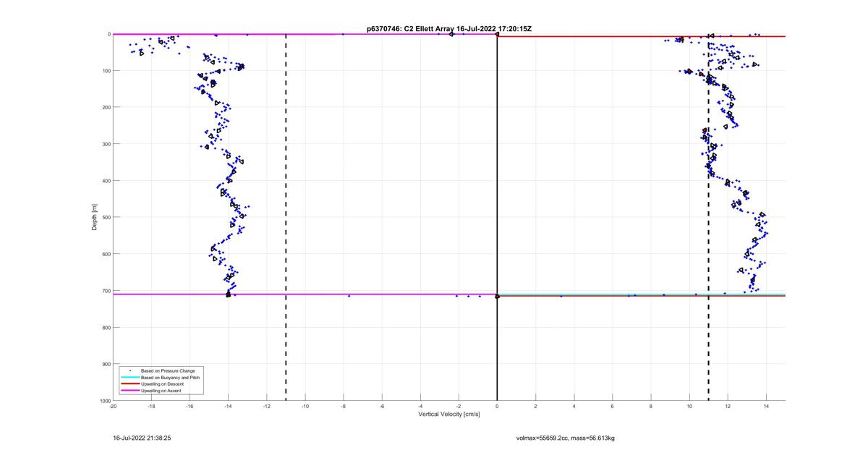Click depth tick label "400"
Screen dimensions: 868x450
[106, 181]
